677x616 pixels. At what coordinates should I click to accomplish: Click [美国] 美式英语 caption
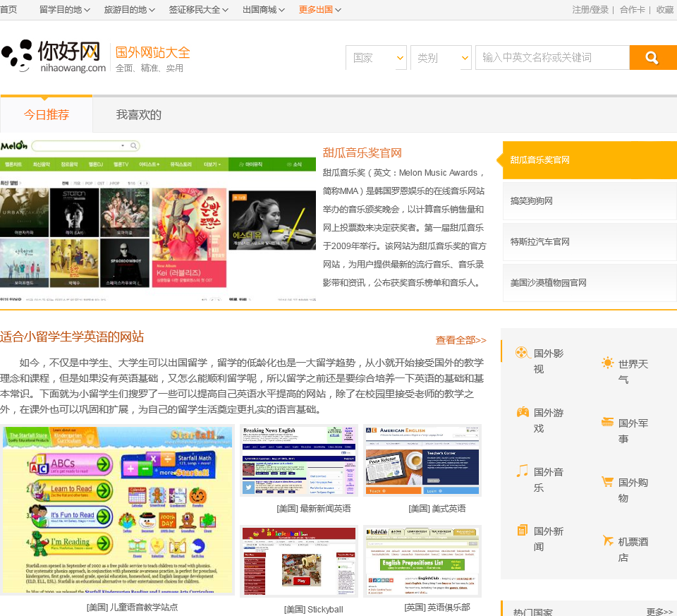(x=437, y=509)
